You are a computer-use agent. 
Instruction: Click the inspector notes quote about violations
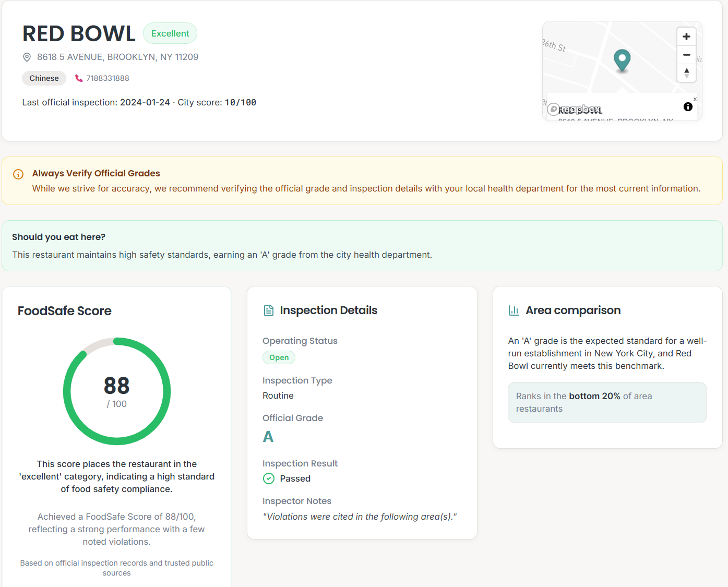coord(360,517)
